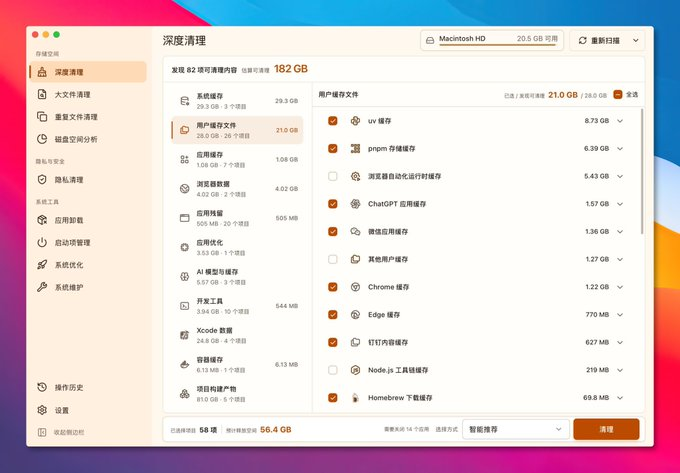Click the 启动项管理 power icon
The image size is (680, 473).
click(x=42, y=243)
